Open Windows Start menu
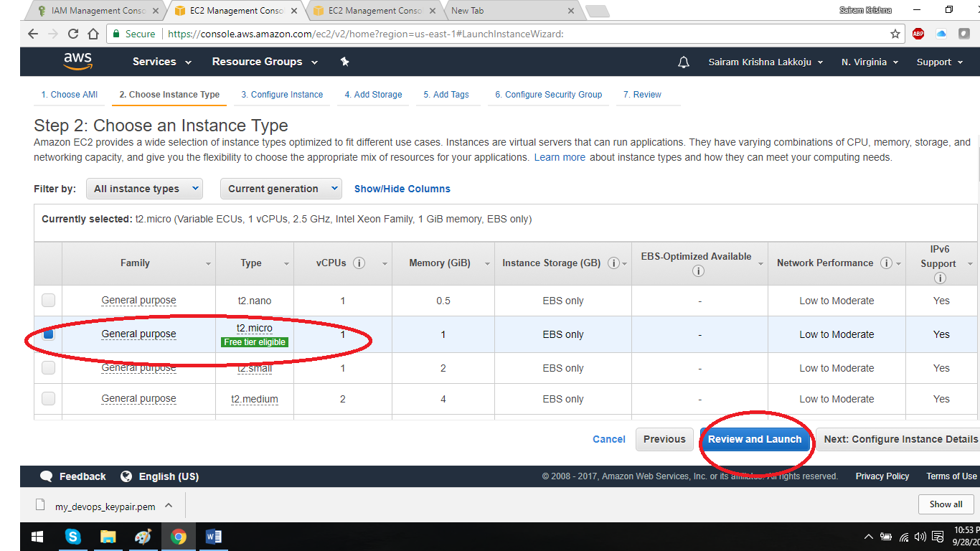This screenshot has height=551, width=980. pos(37,537)
